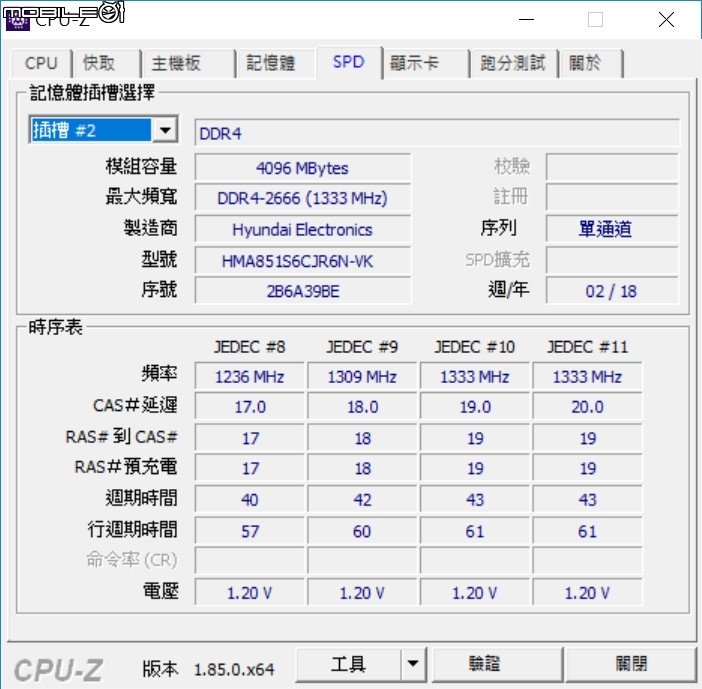Click the 40 cycle time cell
The width and height of the screenshot is (702, 689).
pyautogui.click(x=250, y=500)
